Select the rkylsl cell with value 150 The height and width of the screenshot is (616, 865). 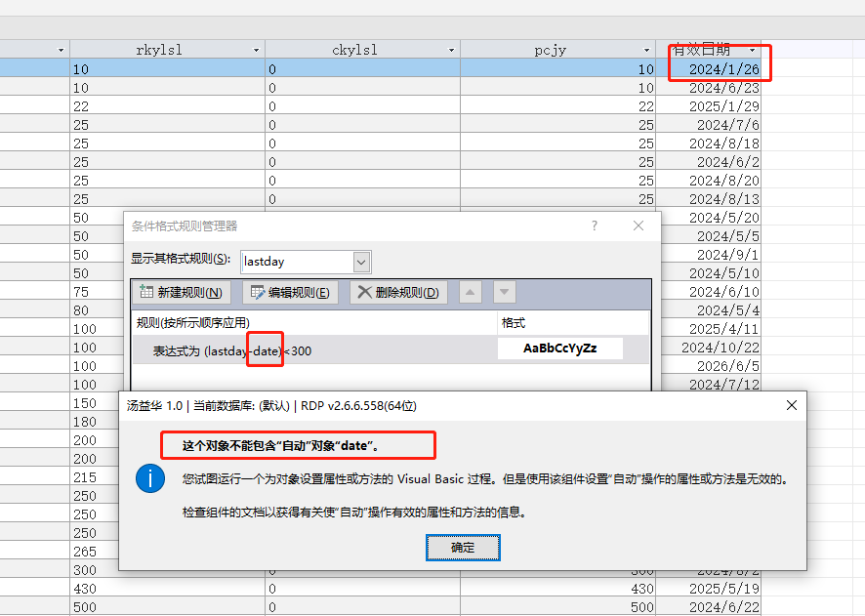95,403
